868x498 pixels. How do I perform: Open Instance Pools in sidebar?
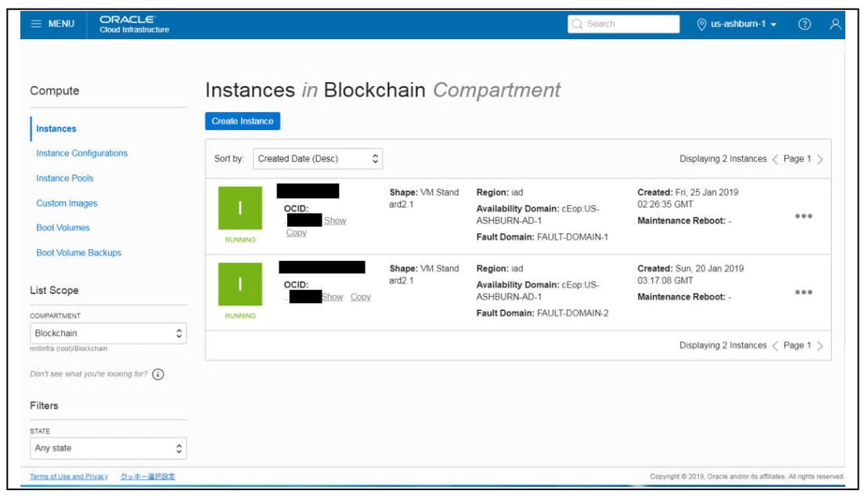coord(65,178)
